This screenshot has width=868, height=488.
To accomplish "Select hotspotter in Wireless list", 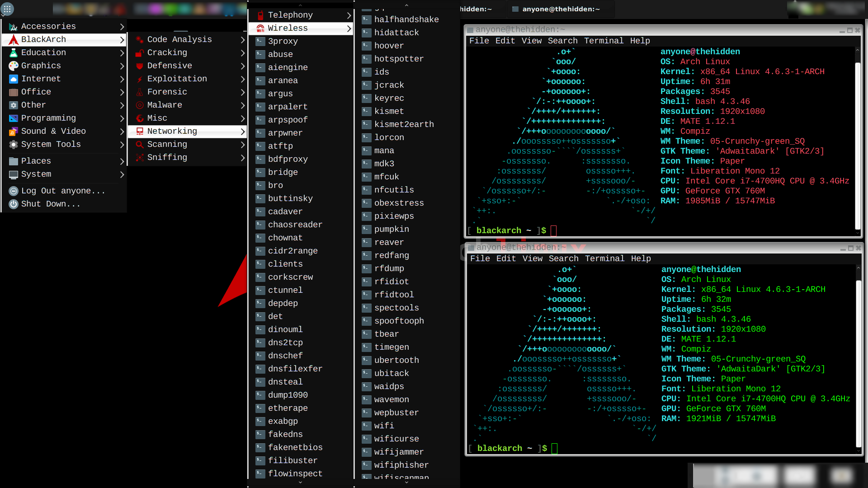I will point(399,59).
